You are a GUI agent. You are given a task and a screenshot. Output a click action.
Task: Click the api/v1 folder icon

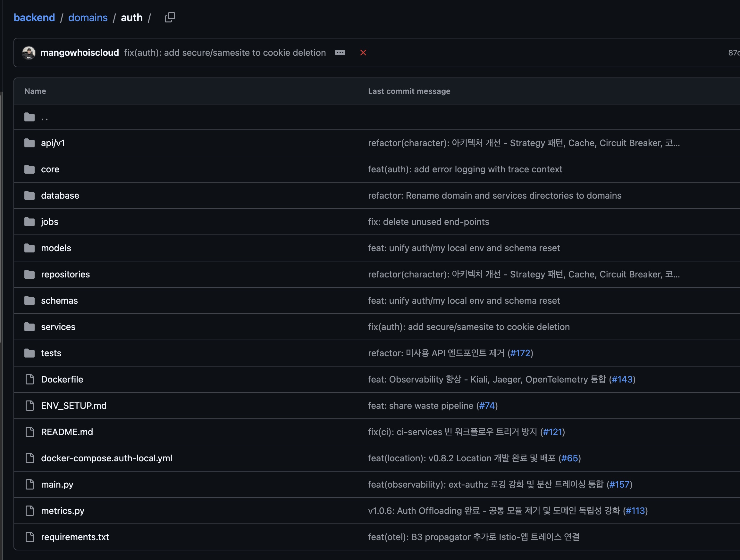click(29, 143)
